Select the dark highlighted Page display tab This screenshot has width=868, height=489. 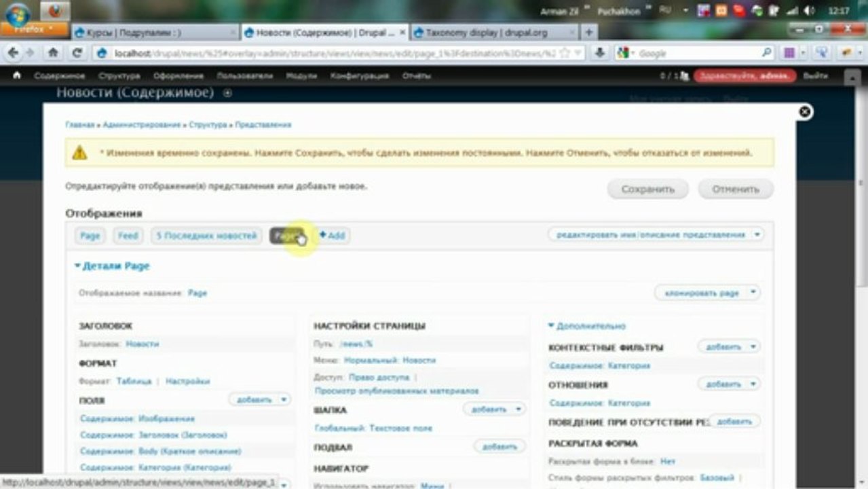click(288, 236)
